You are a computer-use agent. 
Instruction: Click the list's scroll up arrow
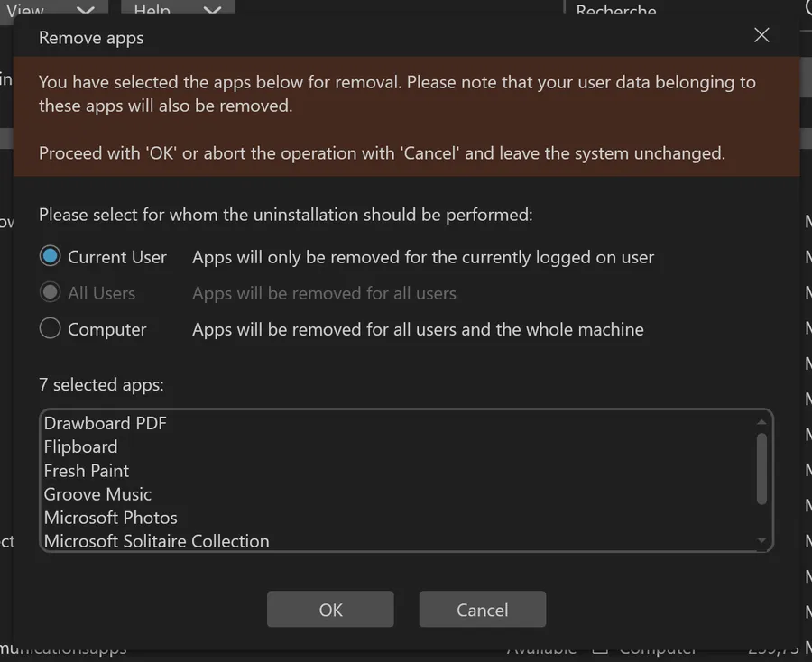762,422
